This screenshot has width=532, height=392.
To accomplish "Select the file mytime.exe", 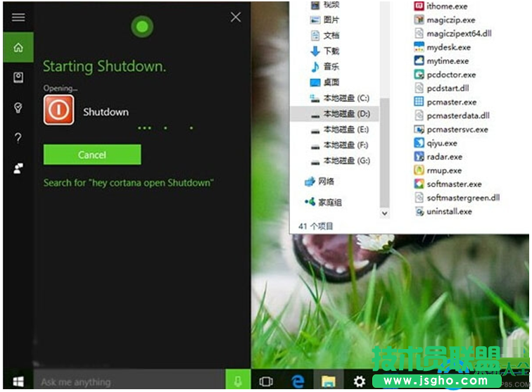I will [441, 61].
